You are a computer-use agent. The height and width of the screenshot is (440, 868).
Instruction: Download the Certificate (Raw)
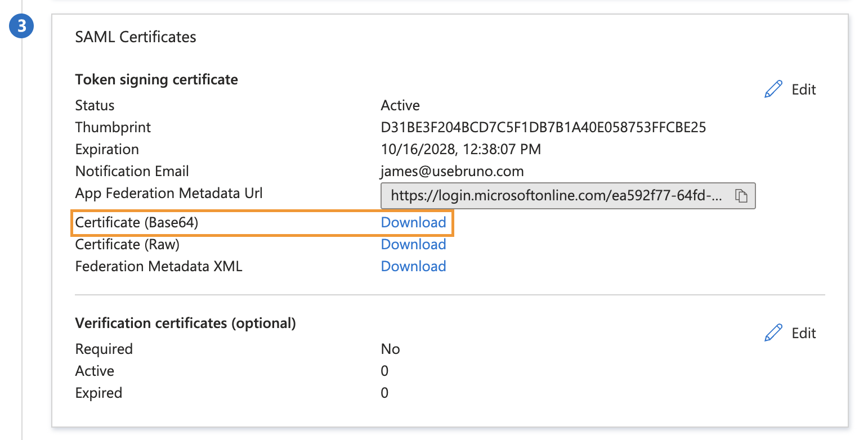point(413,244)
